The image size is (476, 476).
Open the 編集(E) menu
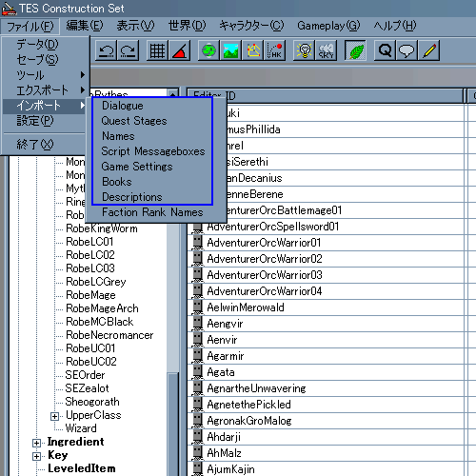click(85, 26)
